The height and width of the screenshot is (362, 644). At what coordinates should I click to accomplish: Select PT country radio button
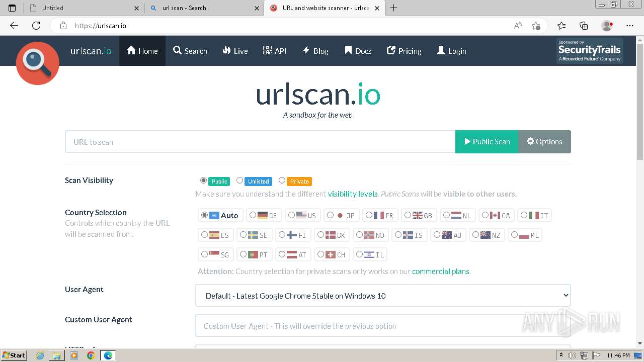[243, 254]
